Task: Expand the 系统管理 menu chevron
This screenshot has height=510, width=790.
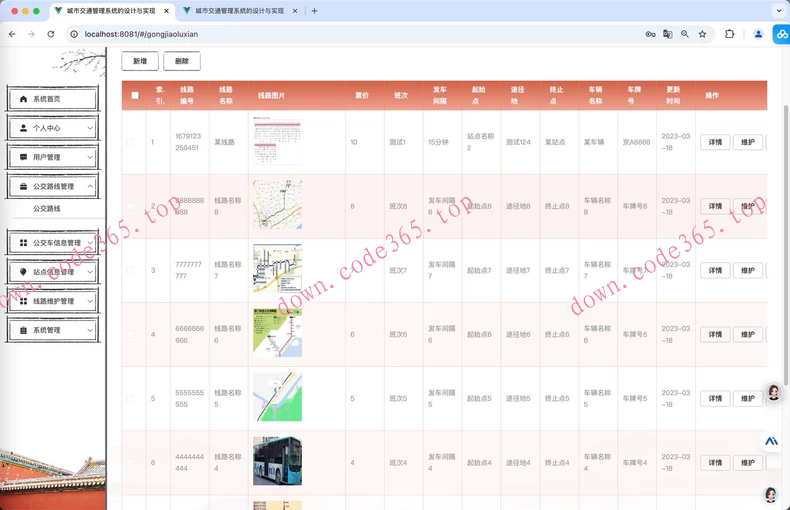Action: click(x=89, y=330)
